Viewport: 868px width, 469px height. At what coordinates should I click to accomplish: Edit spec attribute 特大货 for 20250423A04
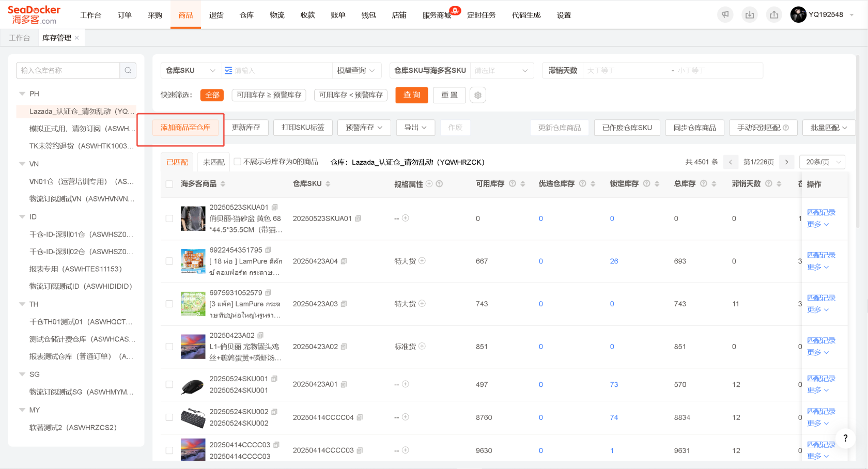pos(422,261)
